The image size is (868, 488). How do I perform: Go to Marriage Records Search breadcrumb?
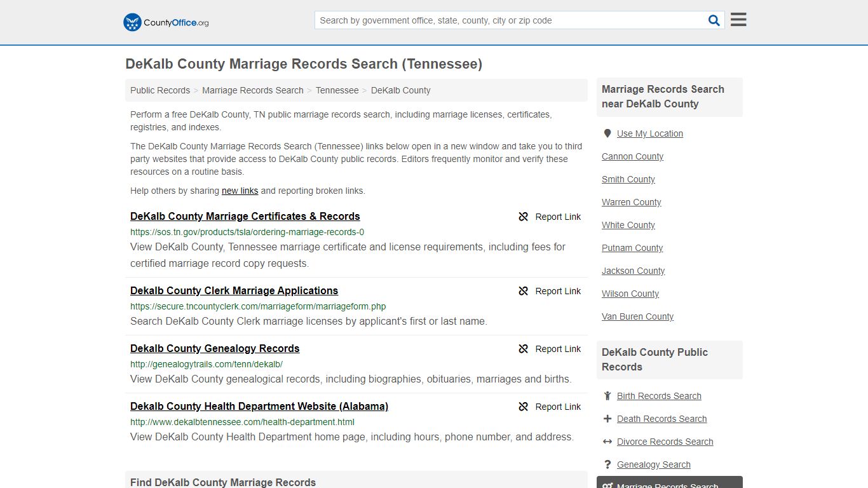[x=253, y=90]
